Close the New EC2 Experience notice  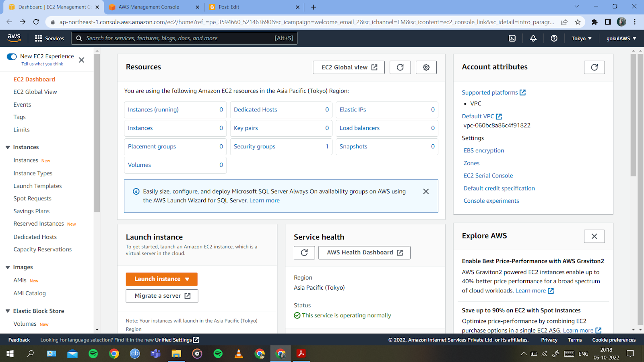point(81,60)
